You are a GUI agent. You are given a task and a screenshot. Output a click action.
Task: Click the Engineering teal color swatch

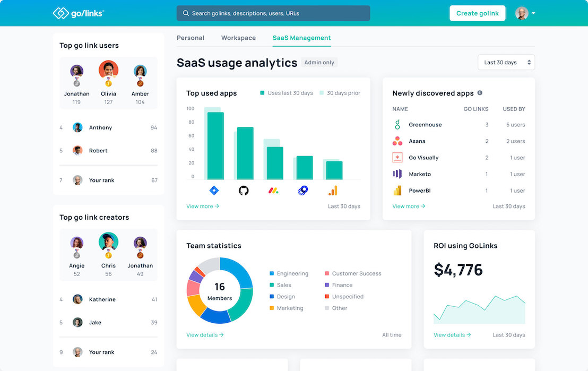[x=271, y=273]
